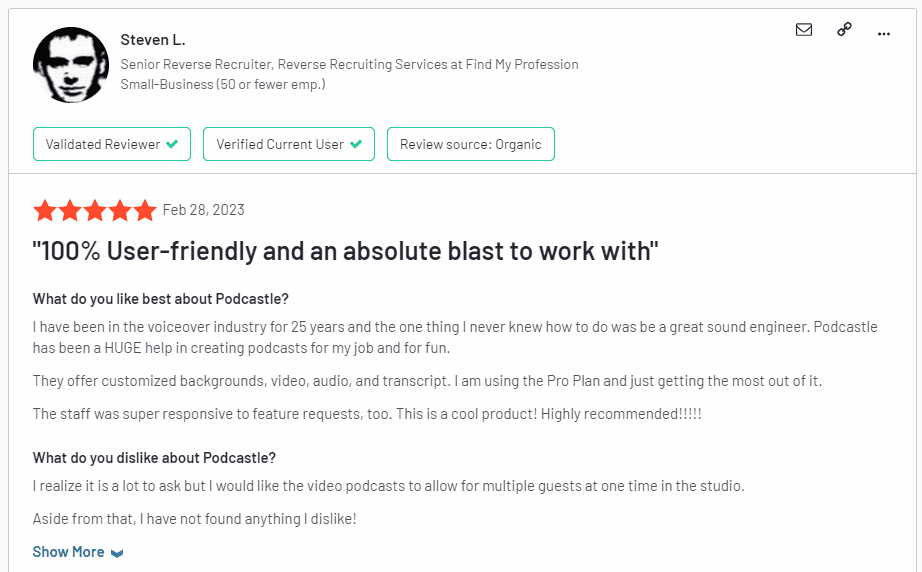Click the Feb 28, 2023 review date
The height and width of the screenshot is (572, 922).
tap(203, 210)
